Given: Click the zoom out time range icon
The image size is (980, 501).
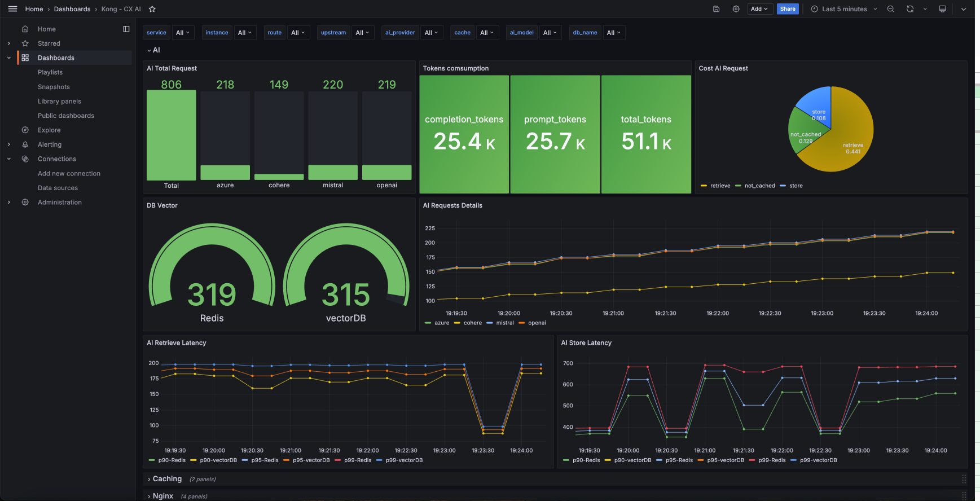Looking at the screenshot, I should [x=890, y=9].
